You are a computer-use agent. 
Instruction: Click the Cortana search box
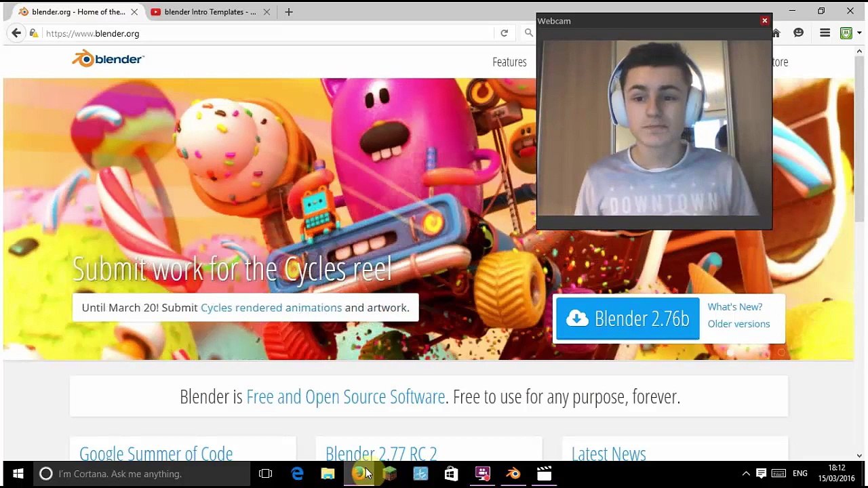(x=142, y=474)
